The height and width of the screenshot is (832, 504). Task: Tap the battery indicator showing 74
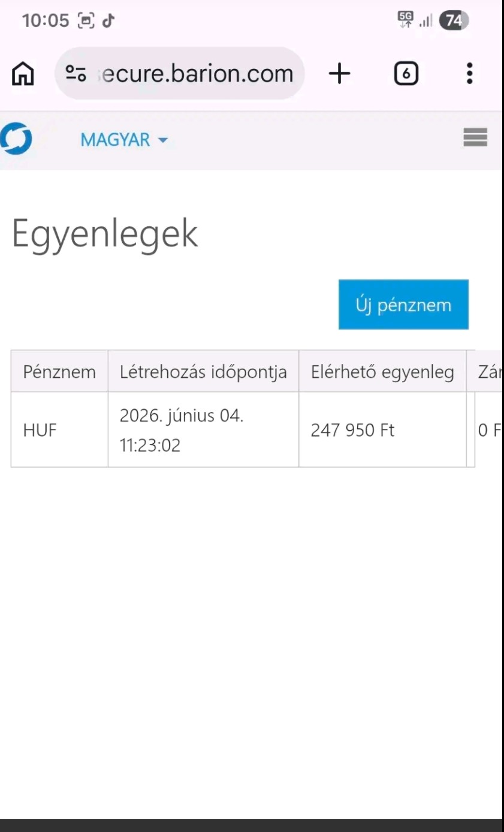[454, 21]
